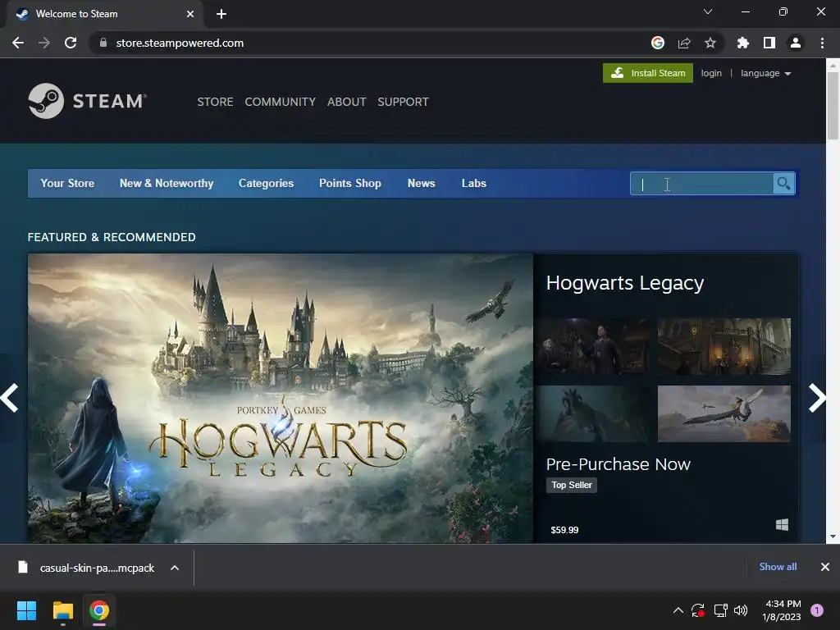Open Chrome three-dot menu
This screenshot has height=630, width=840.
pos(822,43)
